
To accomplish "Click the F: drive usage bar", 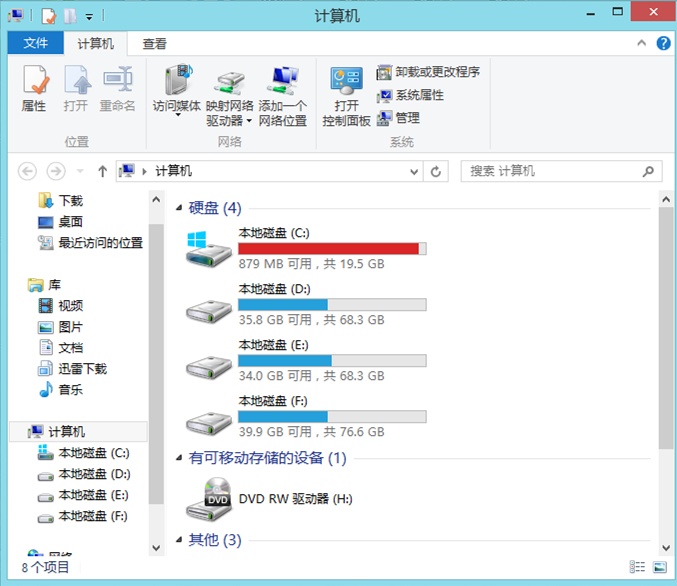I will coord(332,417).
